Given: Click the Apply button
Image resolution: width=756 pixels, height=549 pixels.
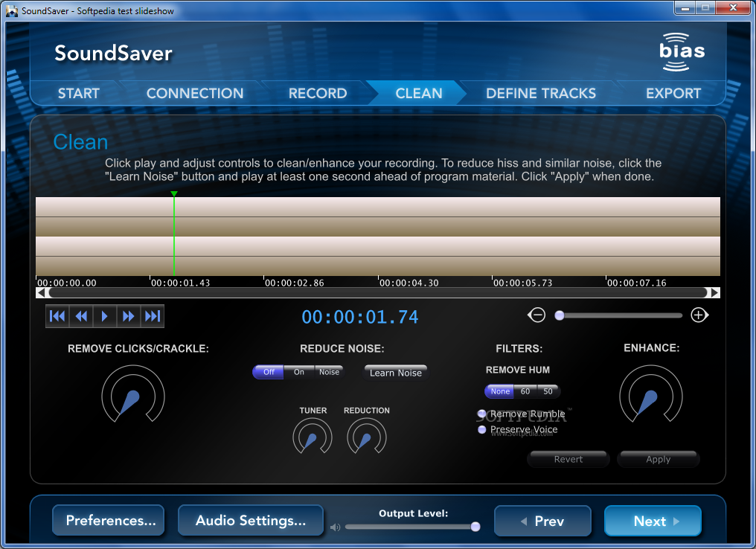Looking at the screenshot, I should (658, 459).
